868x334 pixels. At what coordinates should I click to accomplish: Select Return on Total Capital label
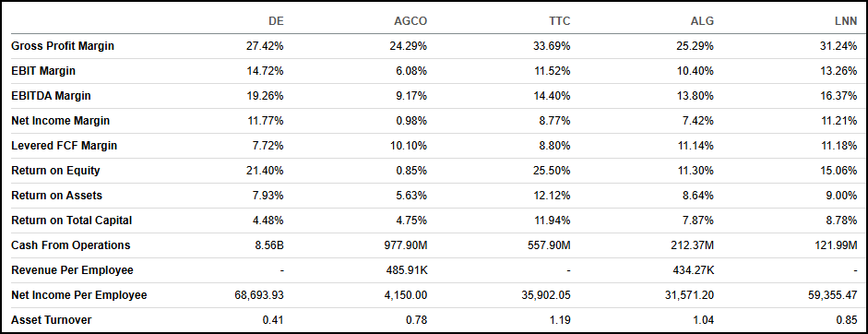click(x=71, y=221)
